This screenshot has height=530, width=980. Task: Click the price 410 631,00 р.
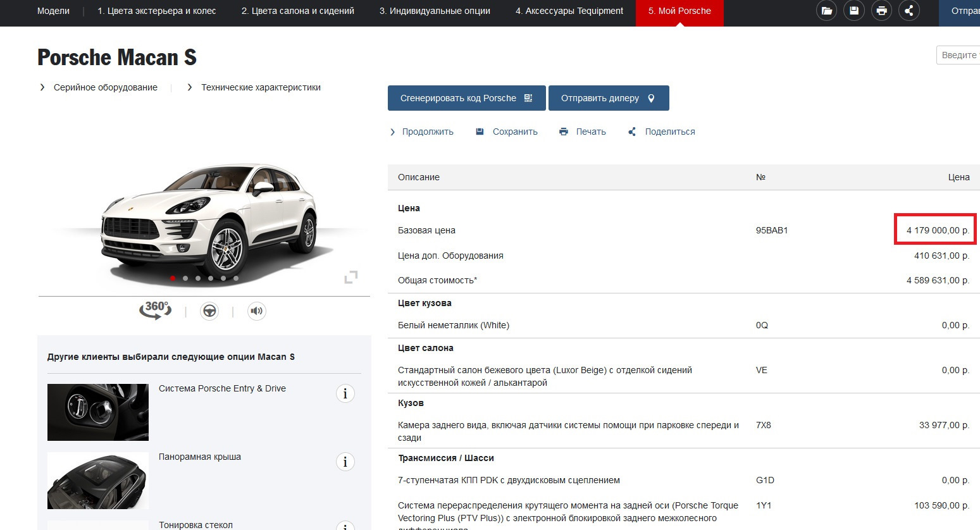tap(941, 256)
